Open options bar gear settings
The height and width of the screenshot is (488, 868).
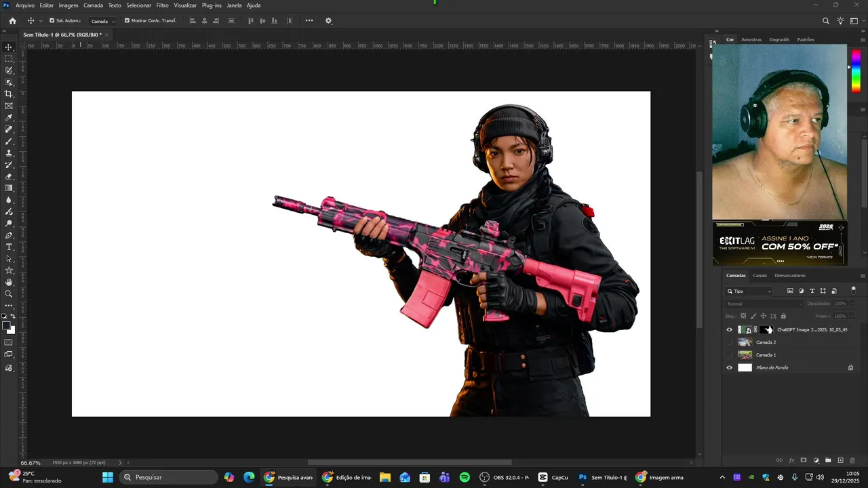329,20
